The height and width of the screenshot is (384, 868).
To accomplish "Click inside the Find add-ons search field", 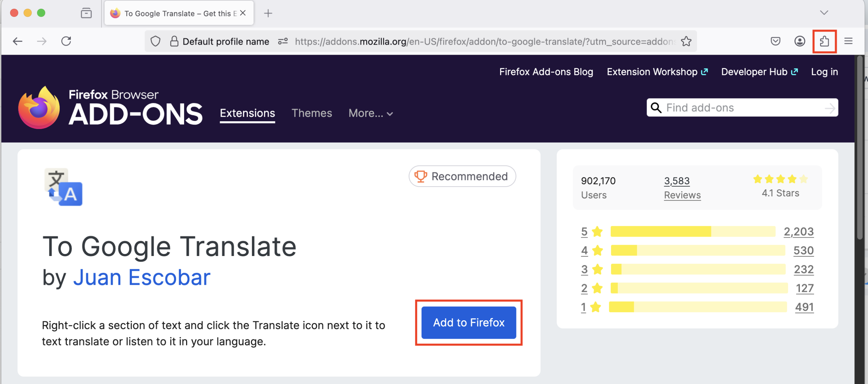I will pyautogui.click(x=729, y=108).
